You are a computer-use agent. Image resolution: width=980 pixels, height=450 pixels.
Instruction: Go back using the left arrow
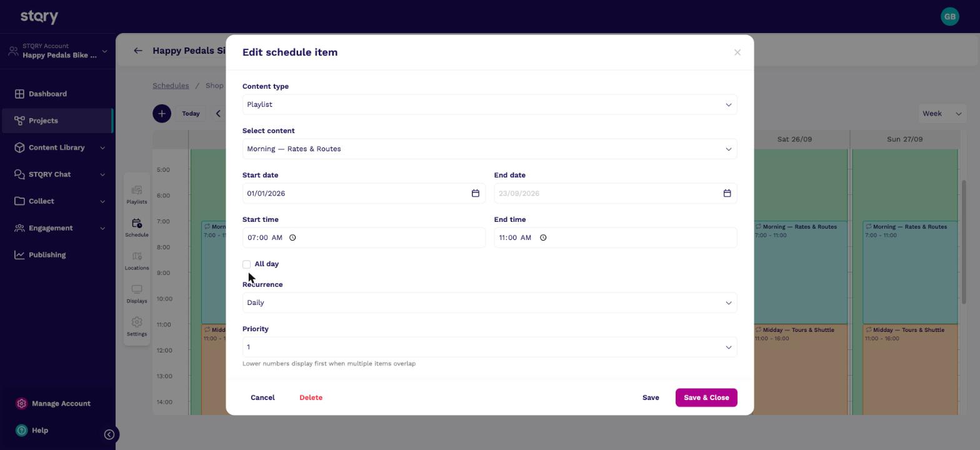click(x=138, y=51)
